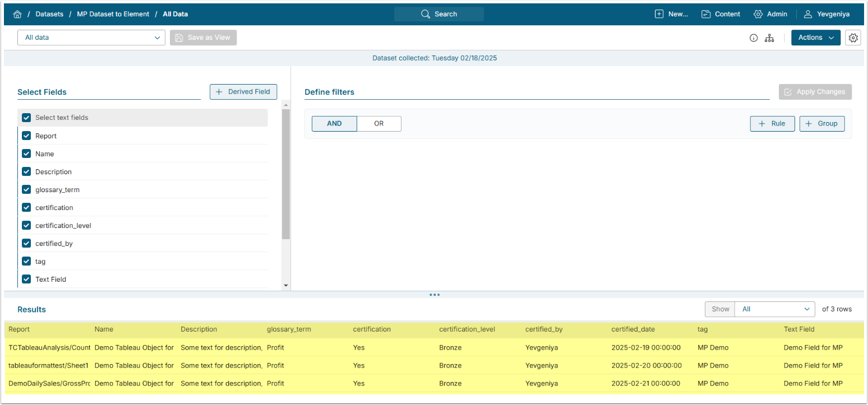Open the Admin gear menu

click(770, 14)
